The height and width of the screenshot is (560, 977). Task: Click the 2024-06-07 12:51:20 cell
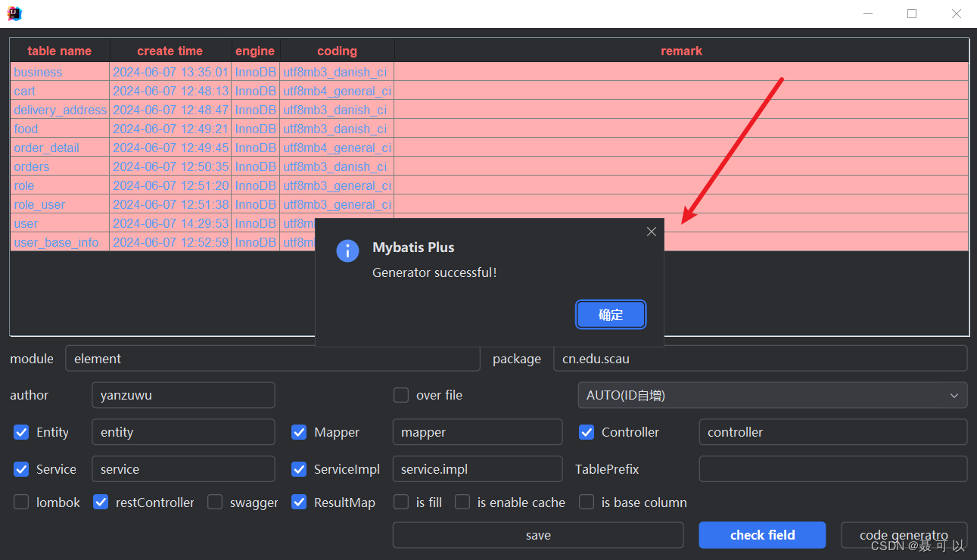click(170, 185)
